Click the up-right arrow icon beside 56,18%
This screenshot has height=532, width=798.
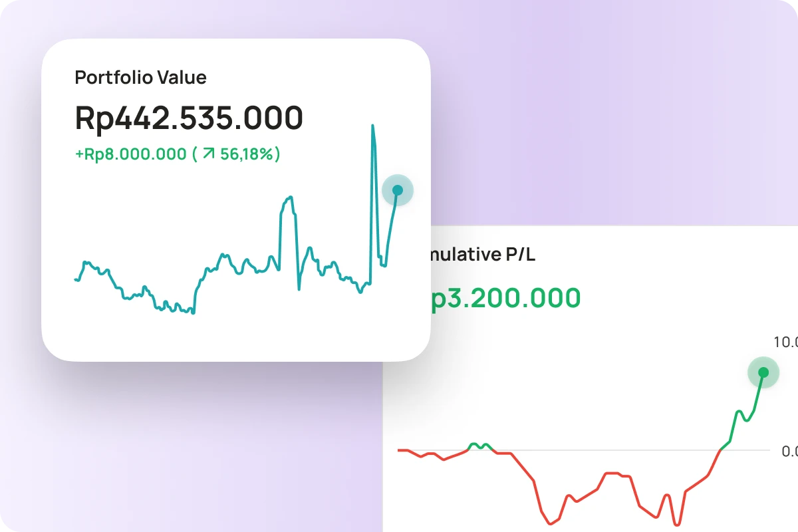point(209,154)
